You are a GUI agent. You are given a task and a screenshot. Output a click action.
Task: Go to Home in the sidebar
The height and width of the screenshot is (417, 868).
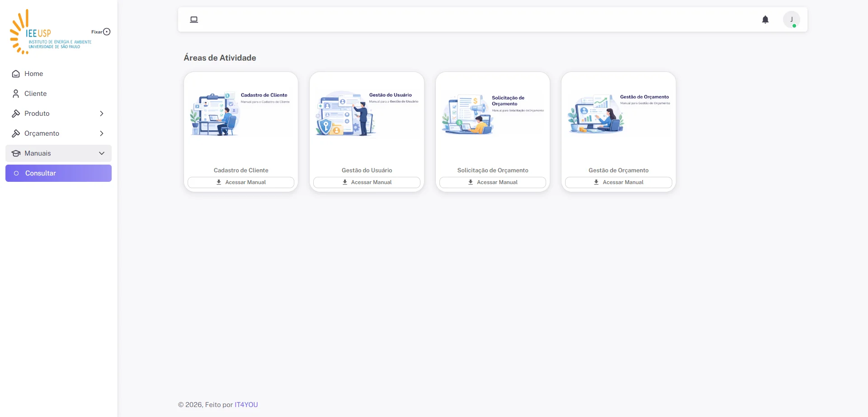[58, 74]
